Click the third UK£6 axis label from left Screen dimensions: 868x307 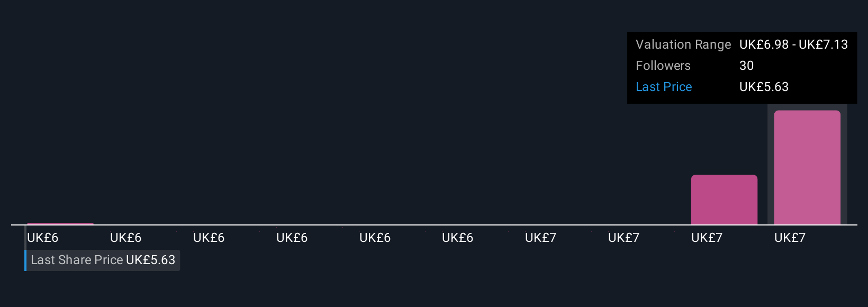tap(209, 238)
